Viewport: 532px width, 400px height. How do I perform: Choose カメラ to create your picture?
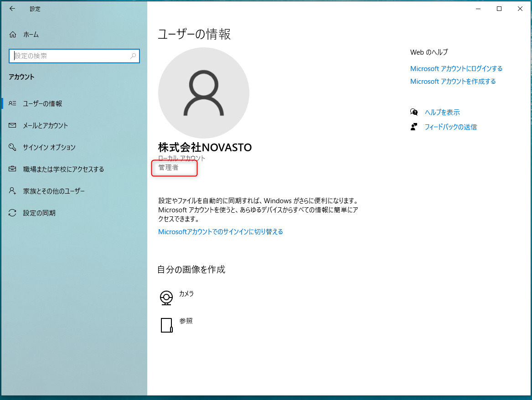tap(186, 293)
